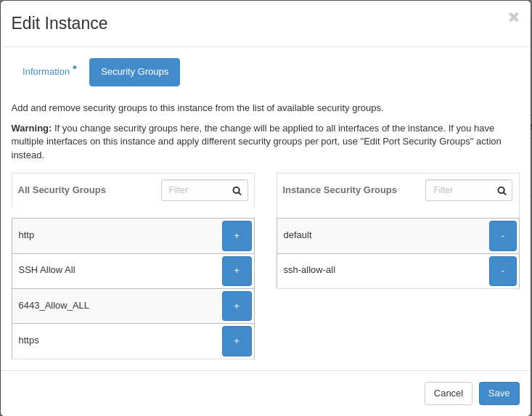The image size is (532, 416).
Task: Click the default group in instance list
Action: [298, 235]
